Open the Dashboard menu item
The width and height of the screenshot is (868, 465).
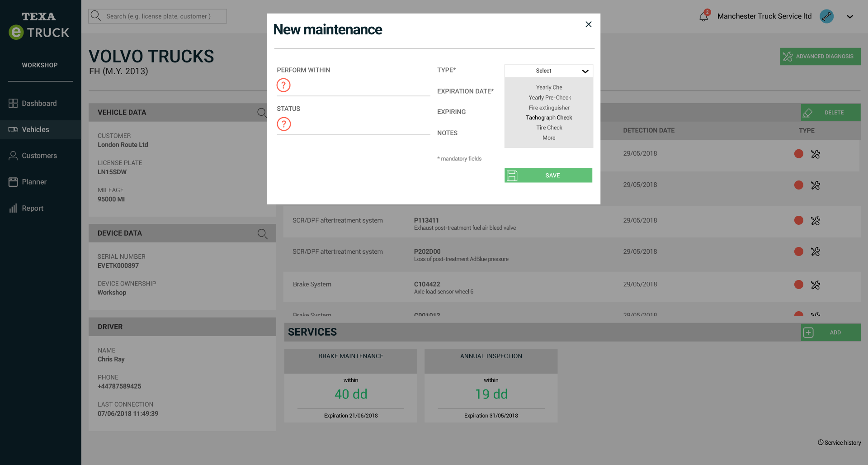coord(40,103)
